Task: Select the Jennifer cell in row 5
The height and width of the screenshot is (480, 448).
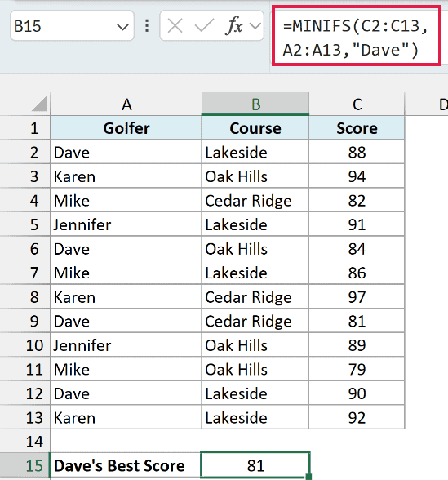Action: click(x=126, y=224)
